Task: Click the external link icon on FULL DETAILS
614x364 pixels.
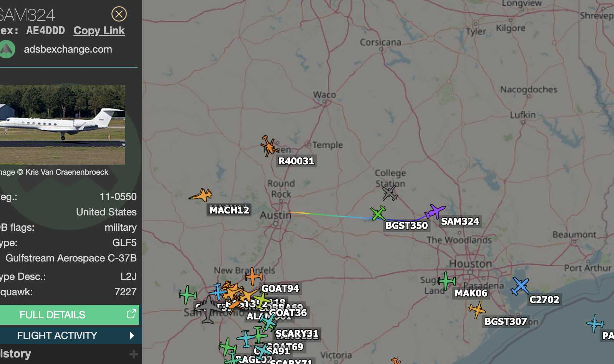Action: pyautogui.click(x=131, y=314)
